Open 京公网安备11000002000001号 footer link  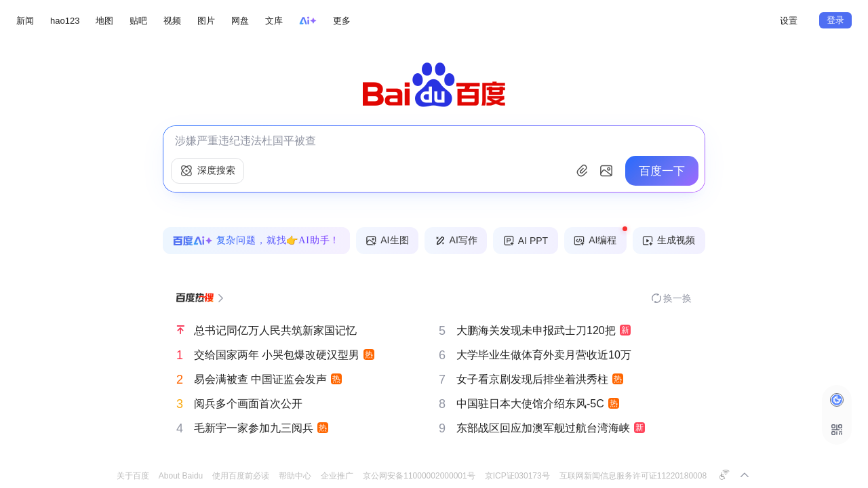coord(419,476)
